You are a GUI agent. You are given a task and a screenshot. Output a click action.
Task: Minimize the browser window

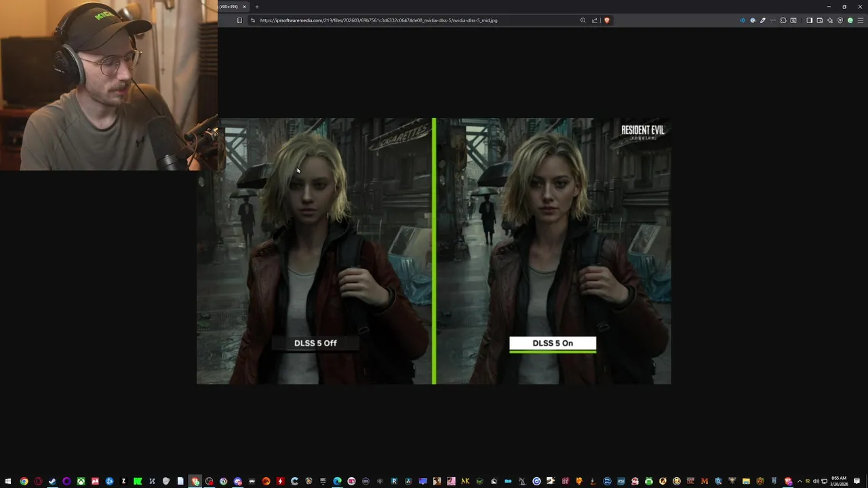[x=829, y=7]
